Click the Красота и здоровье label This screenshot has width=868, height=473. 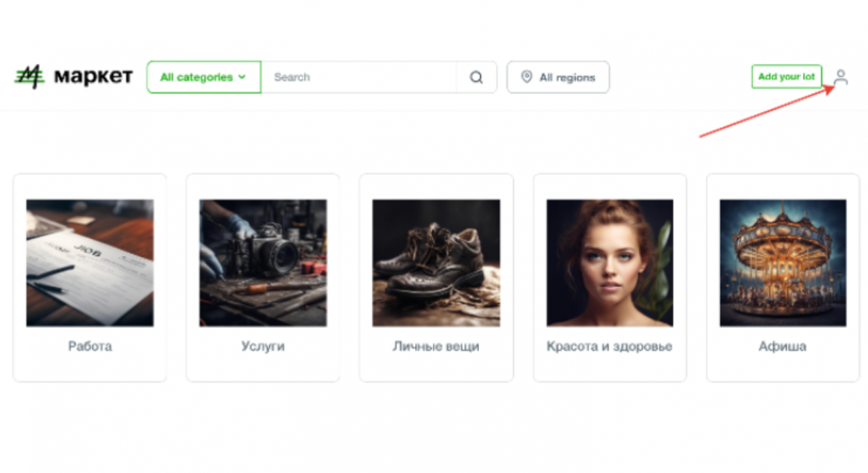(x=609, y=346)
